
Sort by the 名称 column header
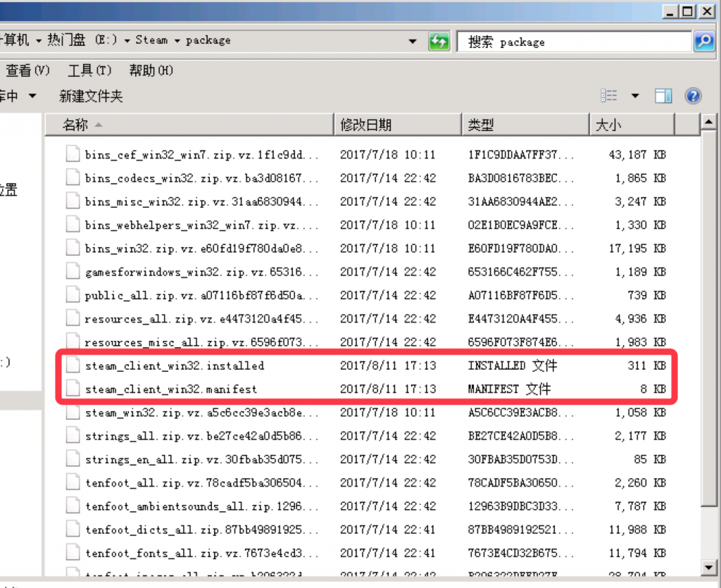tap(189, 125)
